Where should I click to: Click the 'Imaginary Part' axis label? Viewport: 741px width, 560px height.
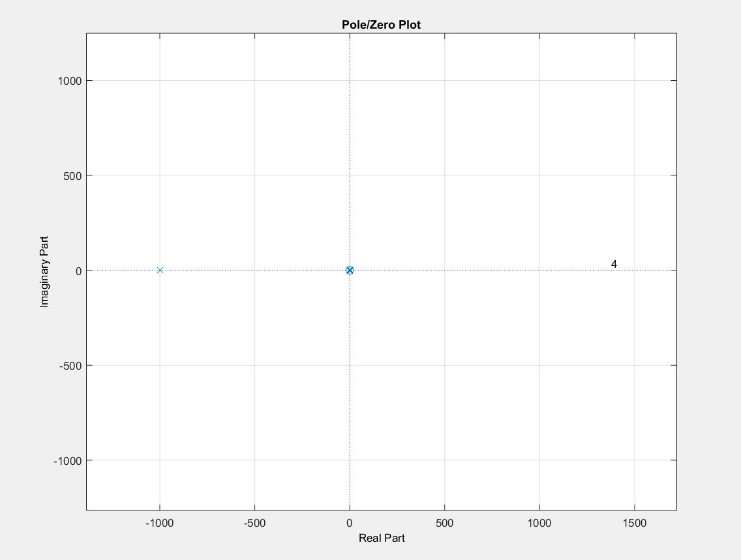click(44, 272)
